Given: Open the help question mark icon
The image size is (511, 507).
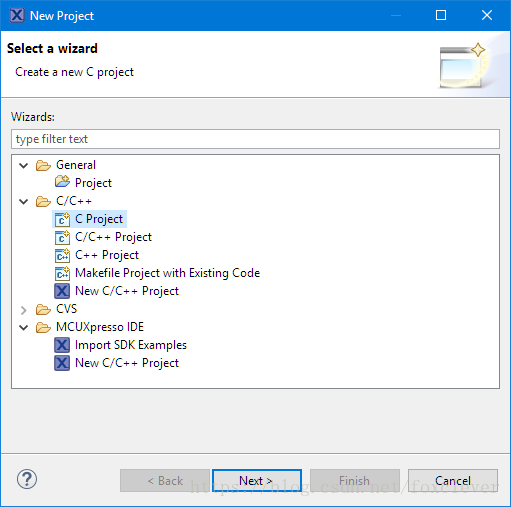Looking at the screenshot, I should (x=27, y=479).
